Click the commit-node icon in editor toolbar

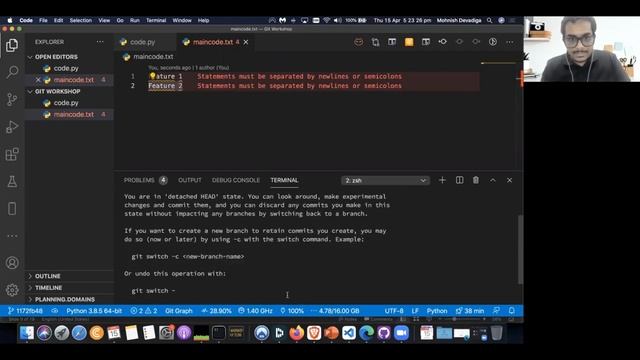[442, 42]
